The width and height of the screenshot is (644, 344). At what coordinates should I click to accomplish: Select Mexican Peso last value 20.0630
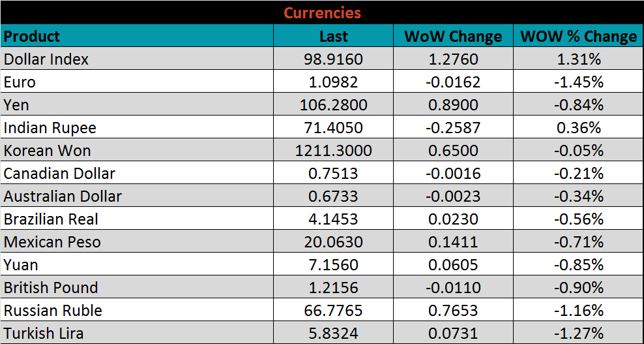[333, 242]
